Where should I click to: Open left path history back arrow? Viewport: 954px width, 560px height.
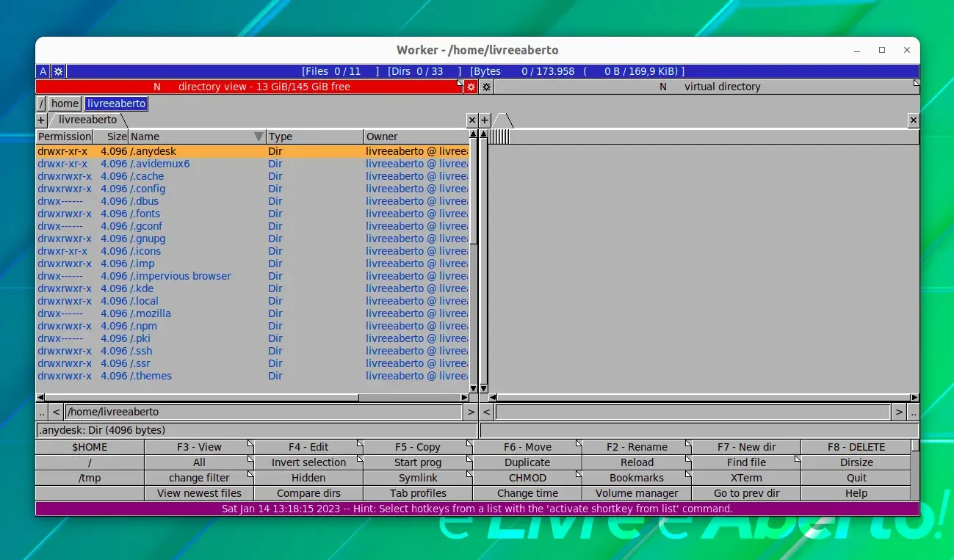coord(57,412)
